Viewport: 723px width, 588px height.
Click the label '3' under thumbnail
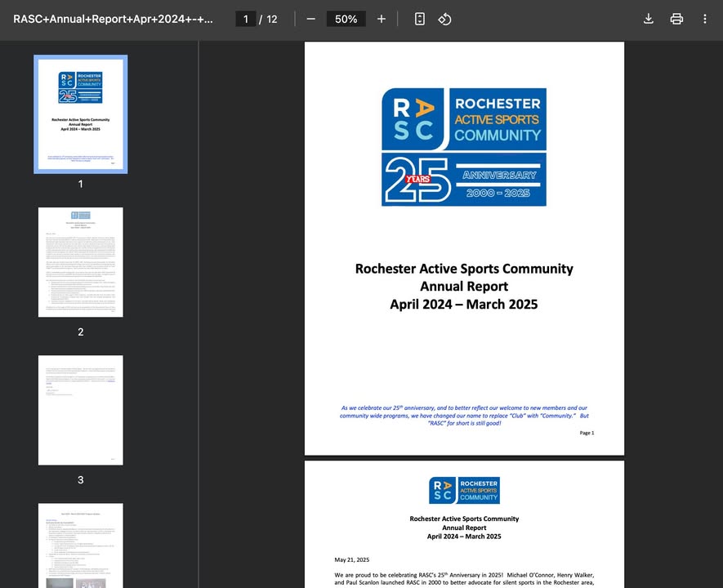81,479
